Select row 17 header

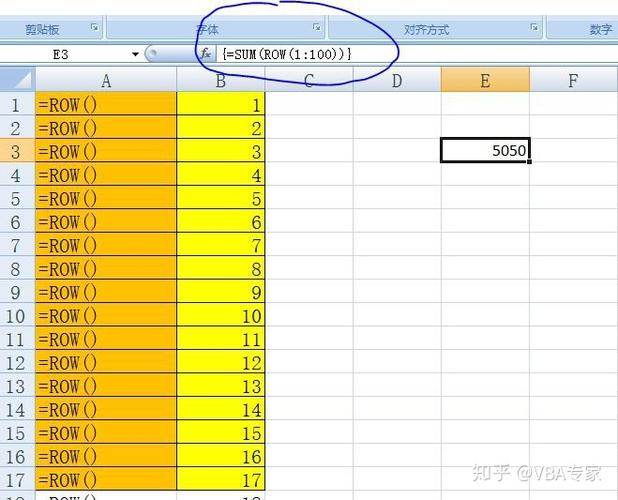click(17, 479)
